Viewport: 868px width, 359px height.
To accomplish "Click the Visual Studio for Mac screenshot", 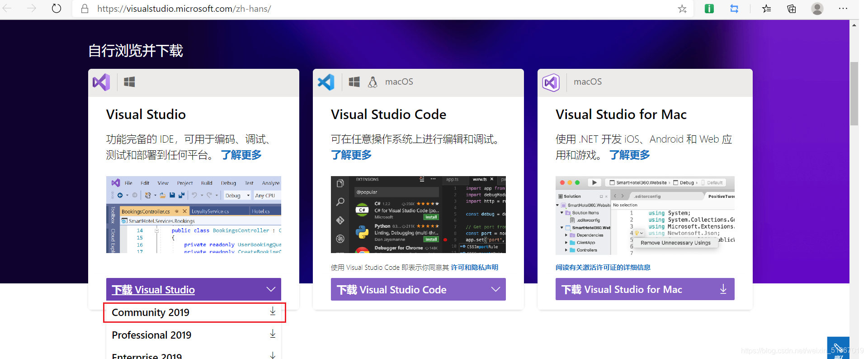I will pos(645,215).
